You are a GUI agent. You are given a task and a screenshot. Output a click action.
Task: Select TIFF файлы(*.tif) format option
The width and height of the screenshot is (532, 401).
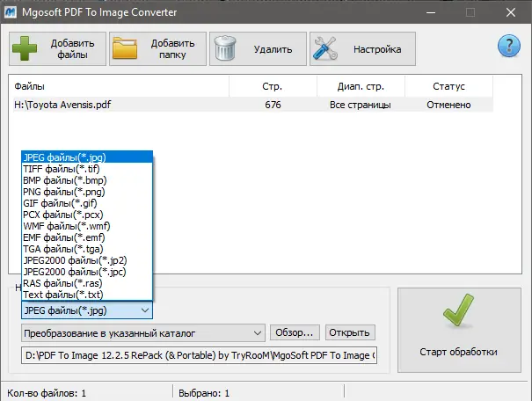87,169
